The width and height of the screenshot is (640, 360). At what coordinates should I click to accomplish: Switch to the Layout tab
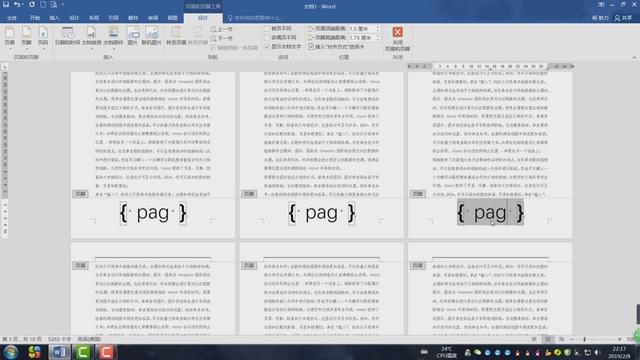(94, 18)
